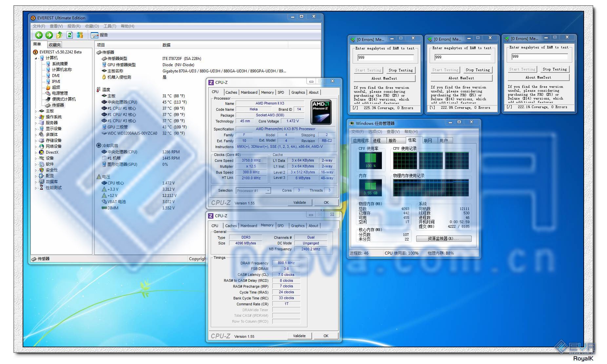Image resolution: width=607 pixels, height=364 pixels.
Task: Open 文件(F) menu in EVEREST
Action: click(39, 26)
